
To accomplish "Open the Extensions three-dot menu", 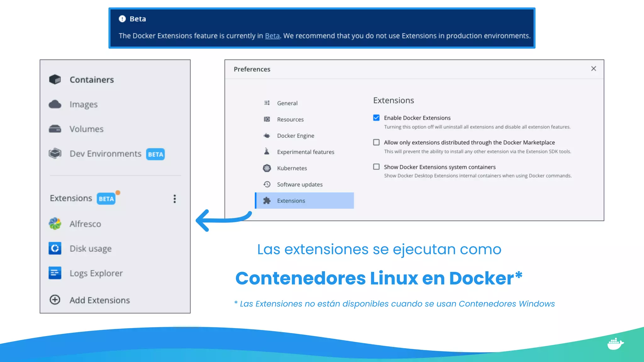I will 175,199.
